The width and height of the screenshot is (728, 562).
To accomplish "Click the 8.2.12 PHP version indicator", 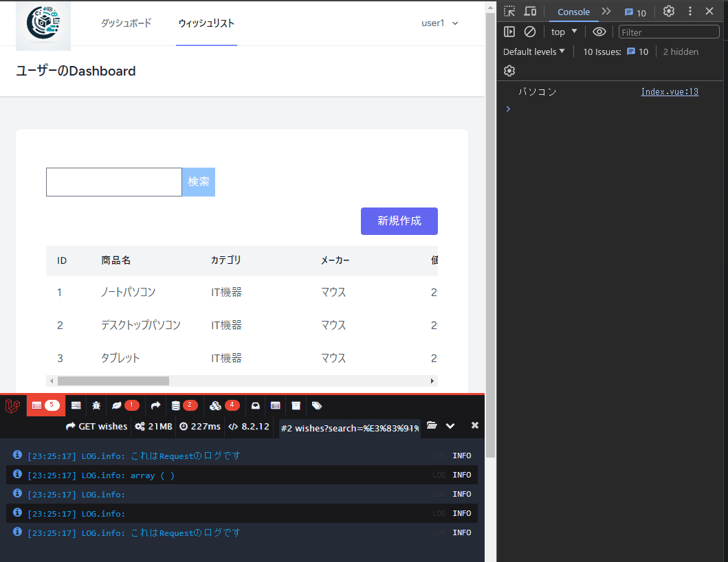I will [x=249, y=426].
